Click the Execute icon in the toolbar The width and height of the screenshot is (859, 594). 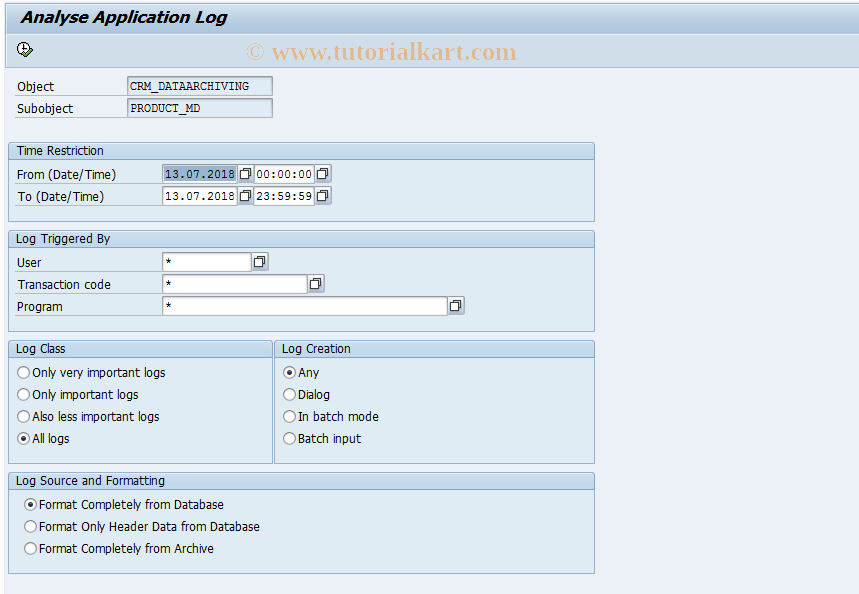pyautogui.click(x=25, y=48)
